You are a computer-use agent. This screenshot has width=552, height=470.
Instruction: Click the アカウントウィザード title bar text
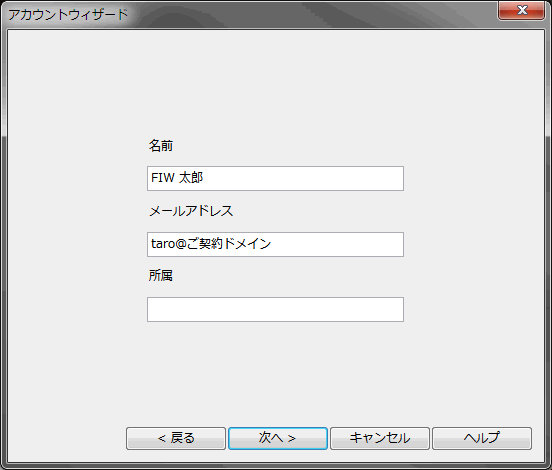coord(68,15)
